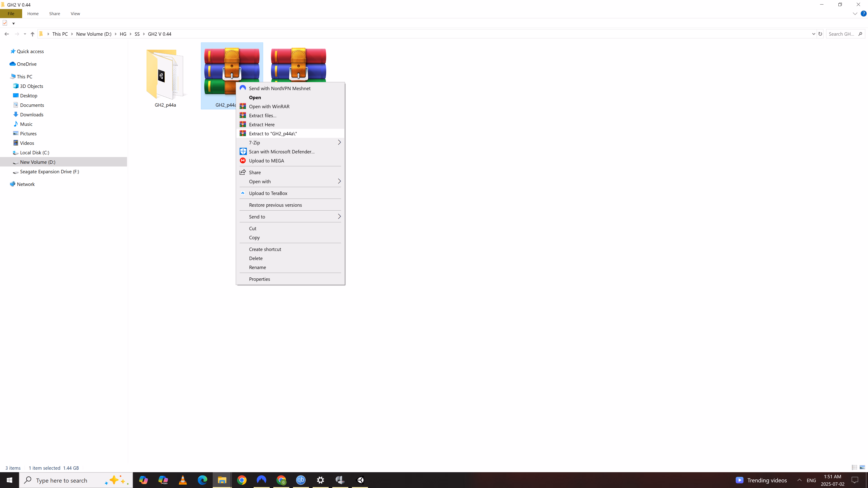Open address bar history dropdown
The width and height of the screenshot is (868, 488).
coord(814,34)
